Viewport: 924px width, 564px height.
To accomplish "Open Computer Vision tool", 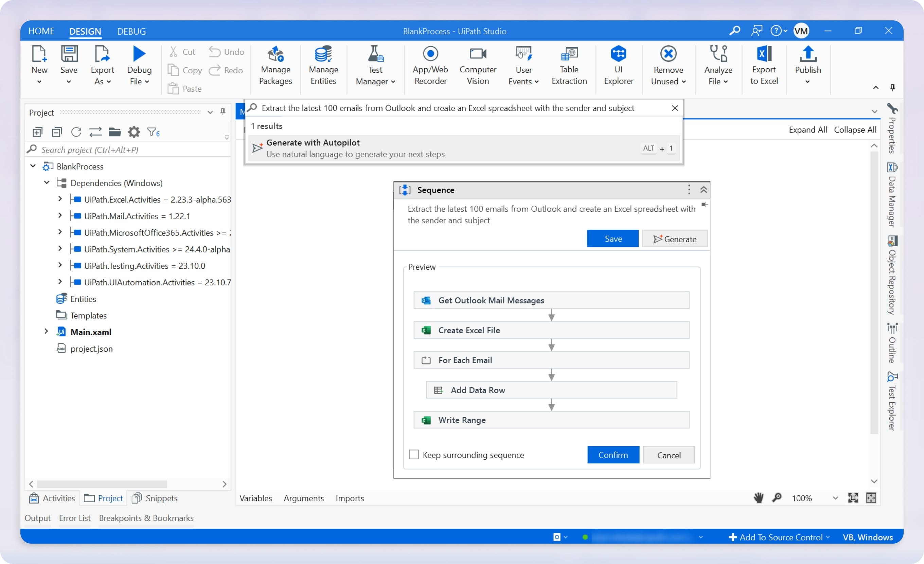I will pyautogui.click(x=478, y=66).
